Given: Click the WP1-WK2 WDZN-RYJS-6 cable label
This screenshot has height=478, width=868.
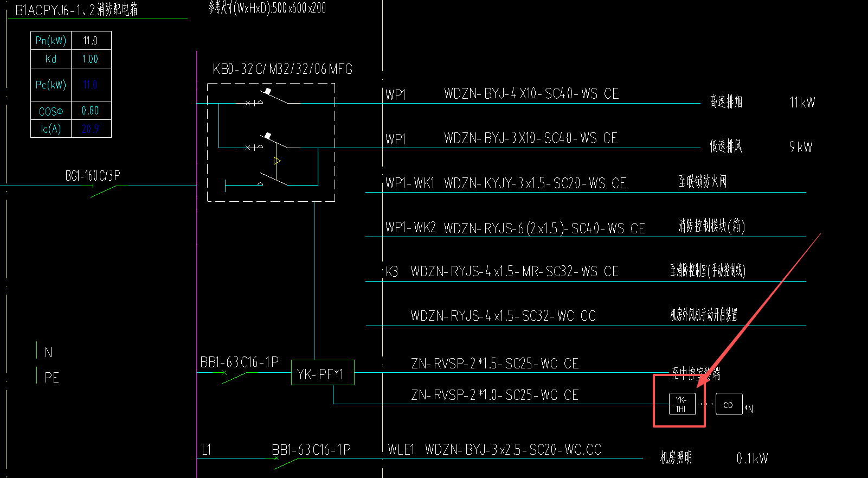Looking at the screenshot, I should [515, 228].
